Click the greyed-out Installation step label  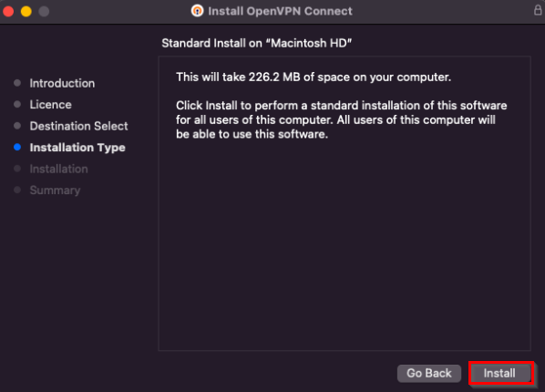[58, 169]
